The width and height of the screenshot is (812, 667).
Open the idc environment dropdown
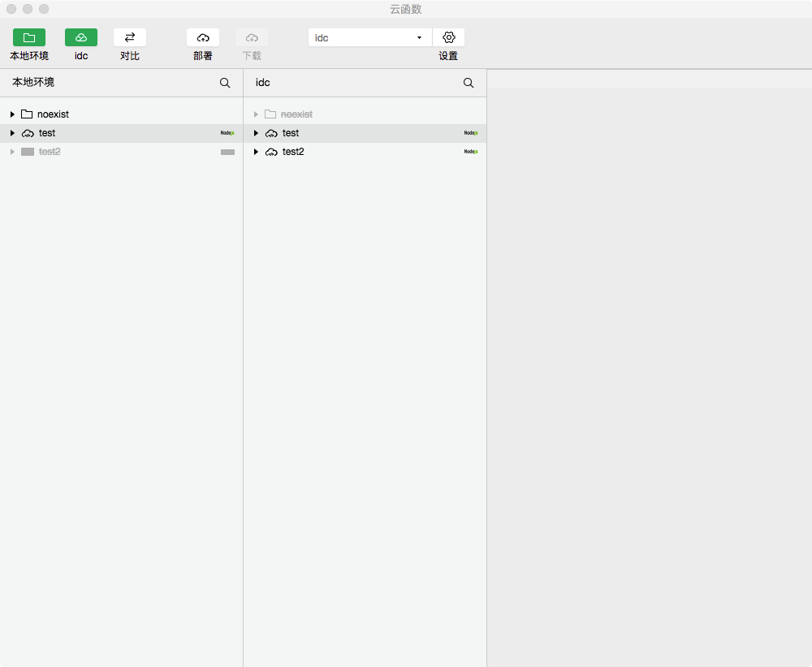[x=369, y=37]
